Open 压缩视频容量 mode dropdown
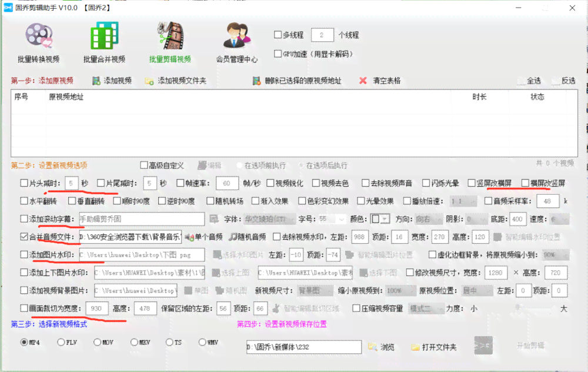The image size is (588, 372). 426,308
